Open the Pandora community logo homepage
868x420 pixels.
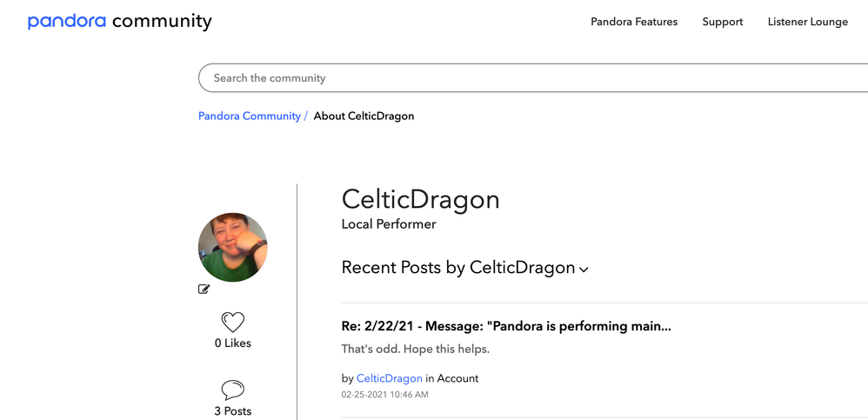(119, 21)
